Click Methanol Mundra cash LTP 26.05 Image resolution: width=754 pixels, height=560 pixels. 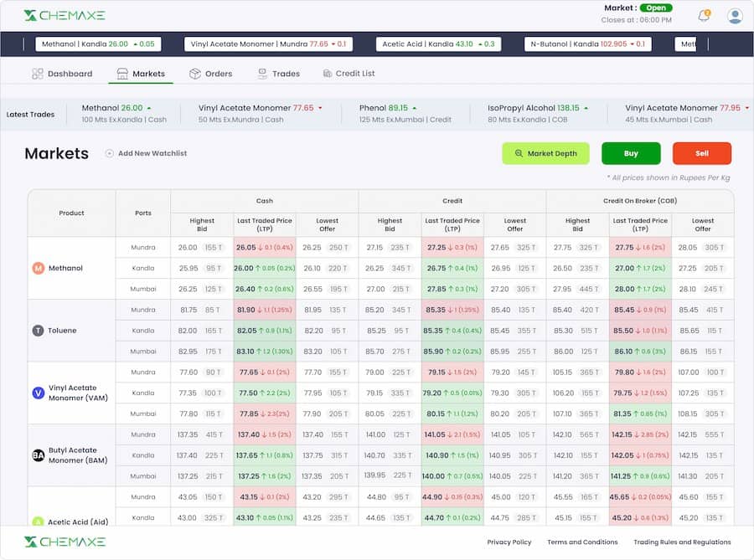point(265,247)
